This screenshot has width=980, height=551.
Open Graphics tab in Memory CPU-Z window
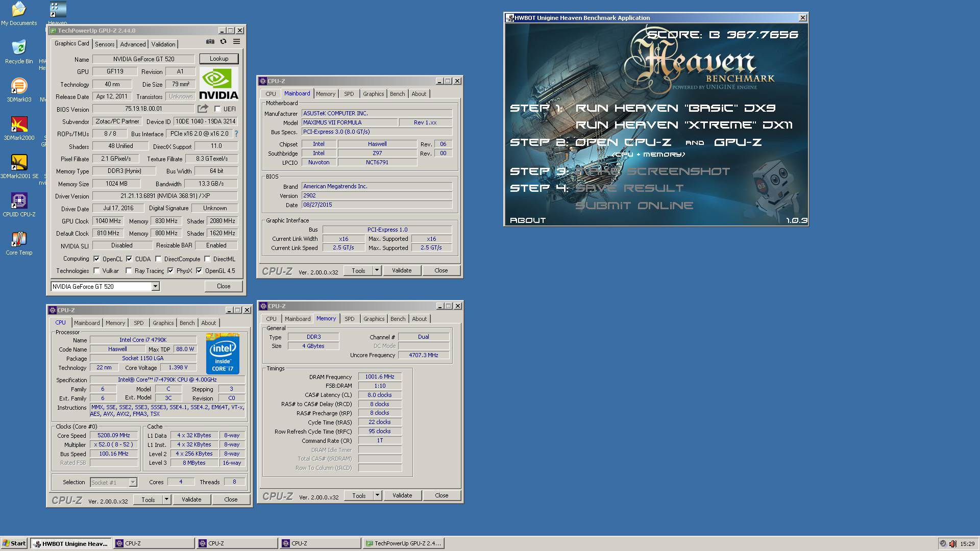click(x=374, y=319)
